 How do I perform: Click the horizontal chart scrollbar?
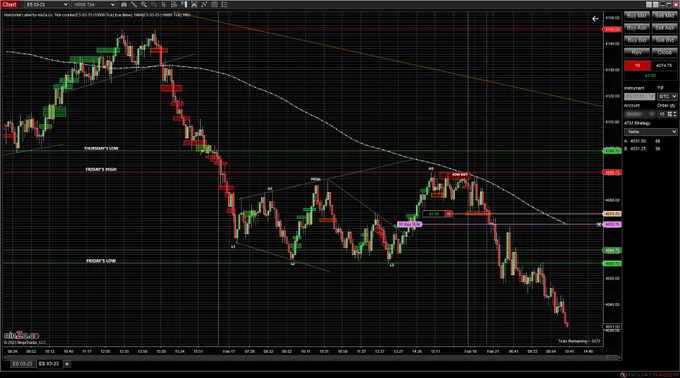coord(311,358)
